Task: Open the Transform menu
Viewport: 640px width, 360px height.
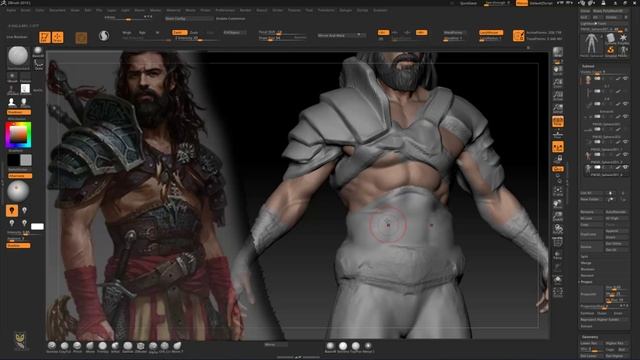Action: point(326,10)
